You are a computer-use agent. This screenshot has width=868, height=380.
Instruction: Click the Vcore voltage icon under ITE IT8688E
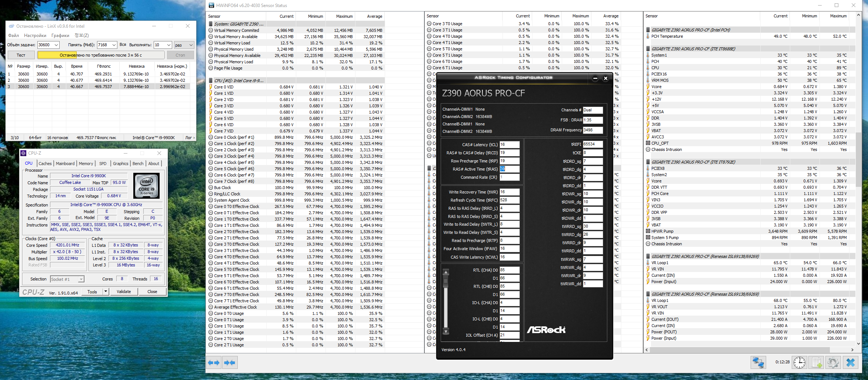pyautogui.click(x=648, y=87)
